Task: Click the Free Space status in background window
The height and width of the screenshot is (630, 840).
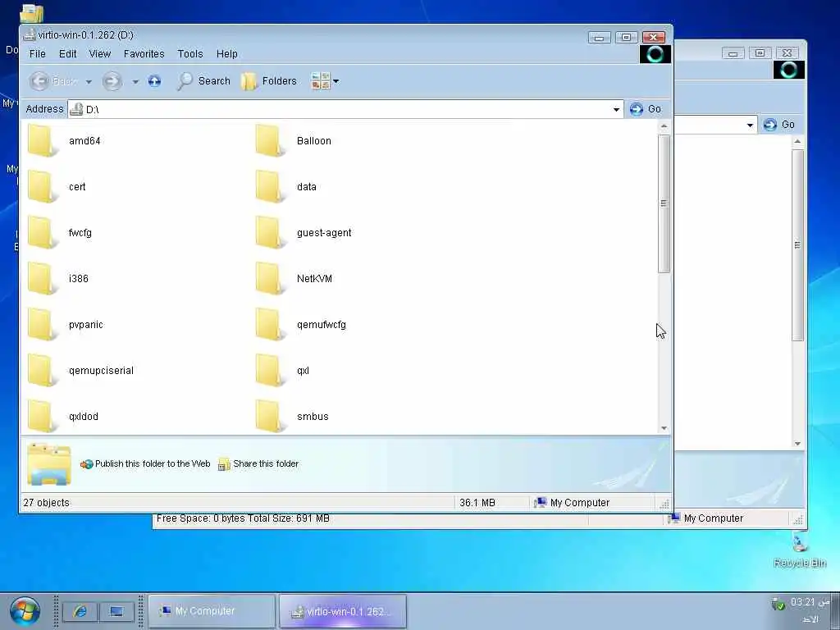Action: pos(243,518)
